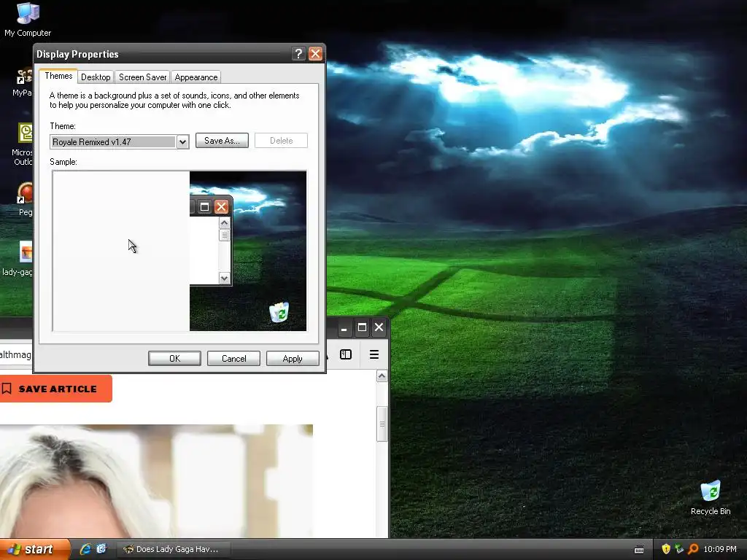
Task: Toggle the browser sidebar panel icon
Action: click(346, 354)
